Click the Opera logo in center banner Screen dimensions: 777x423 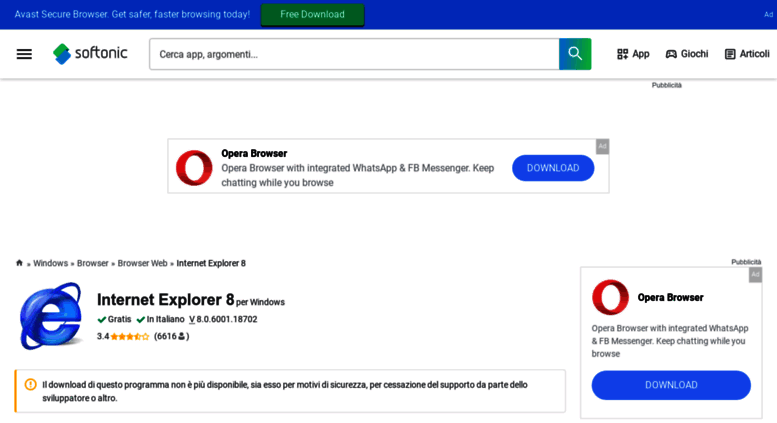194,167
